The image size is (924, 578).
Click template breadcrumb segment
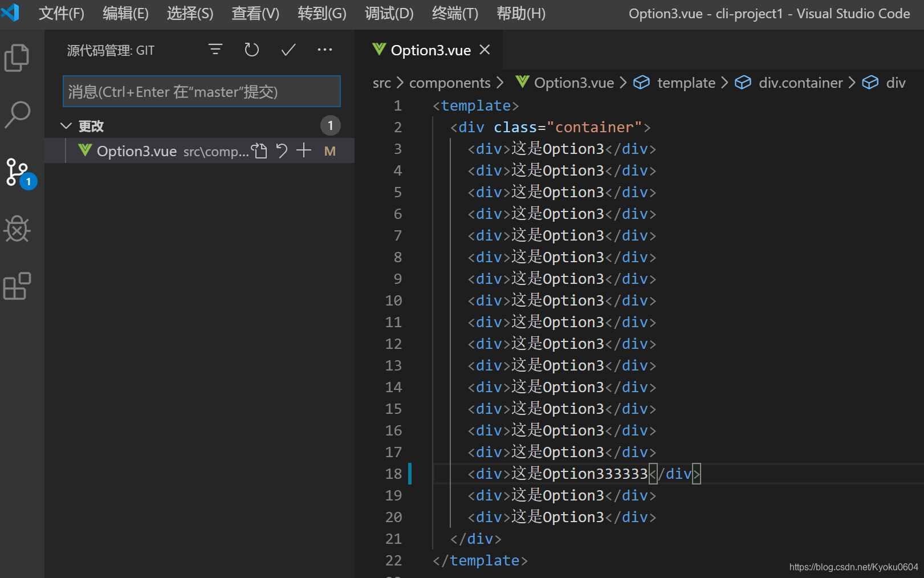point(686,83)
